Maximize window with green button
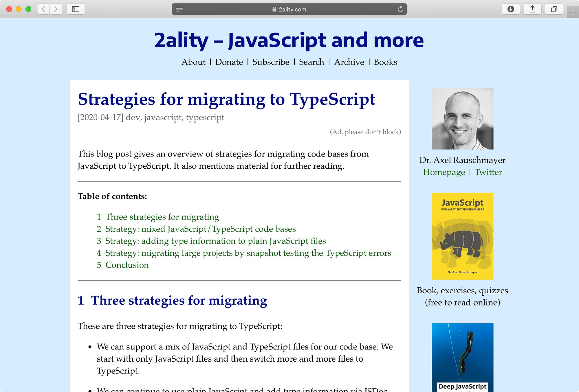Screen dimensions: 579x392 tap(28, 9)
